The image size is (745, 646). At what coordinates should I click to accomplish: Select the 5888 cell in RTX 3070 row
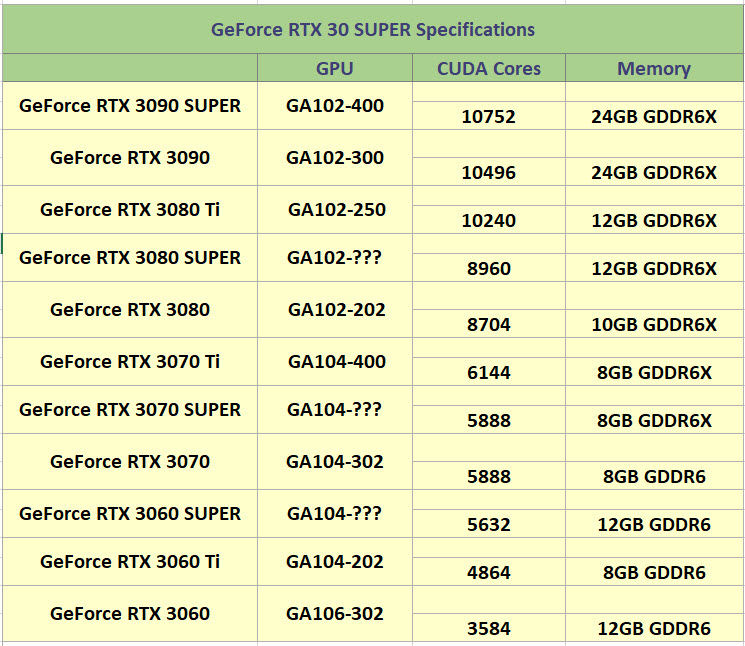tap(488, 476)
